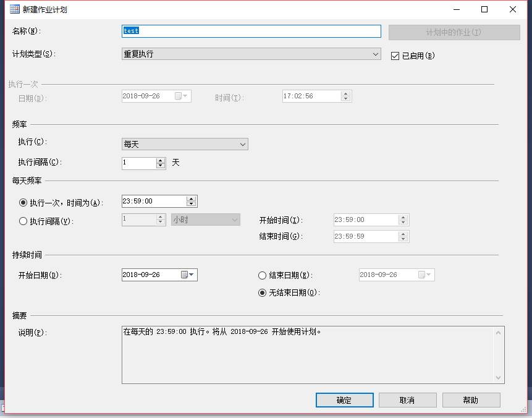
Task: Click the 名称 text field containing test
Action: [x=251, y=31]
